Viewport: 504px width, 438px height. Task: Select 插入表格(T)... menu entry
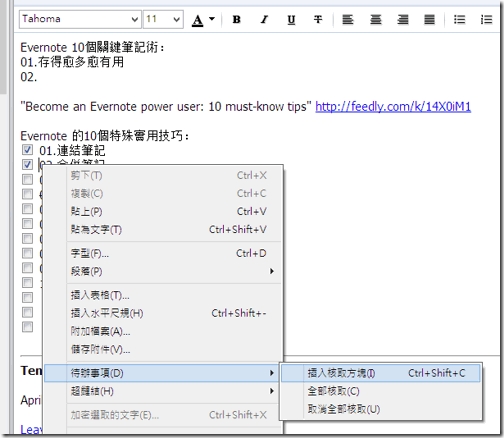pos(163,295)
